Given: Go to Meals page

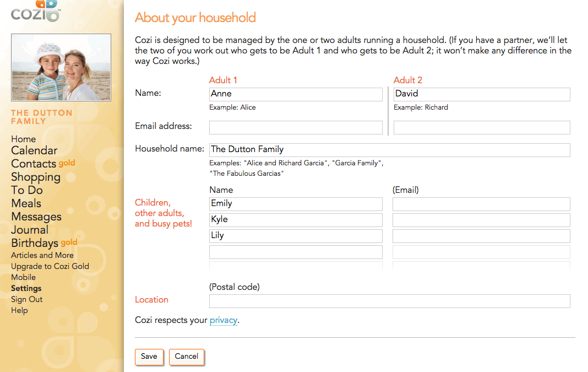Looking at the screenshot, I should pyautogui.click(x=26, y=203).
